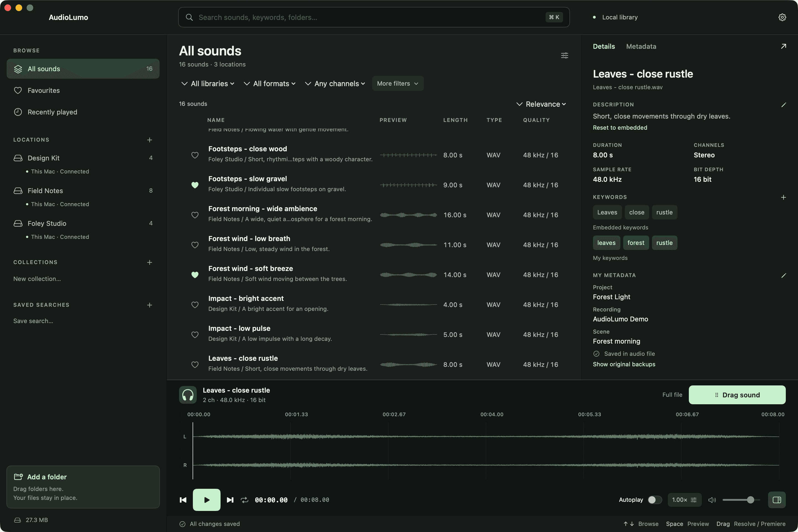The image size is (798, 532).
Task: Edit My Metadata pencil icon
Action: coord(783,275)
